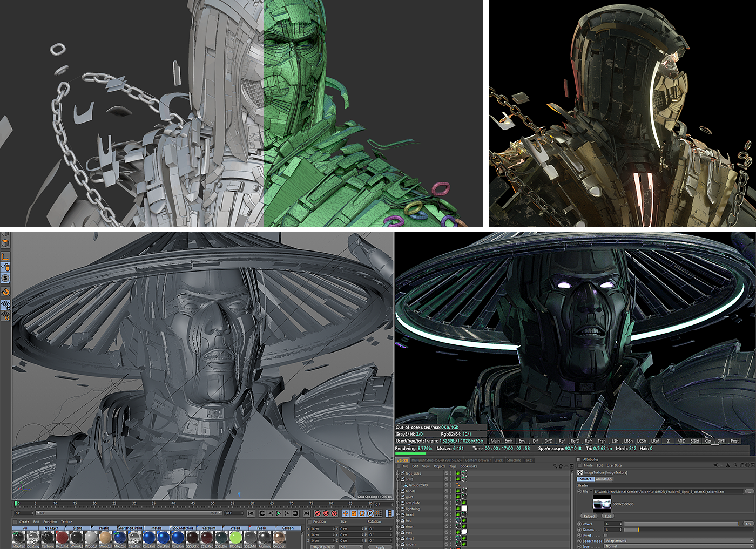Toggle layer visibility box for head object

[x=447, y=514]
